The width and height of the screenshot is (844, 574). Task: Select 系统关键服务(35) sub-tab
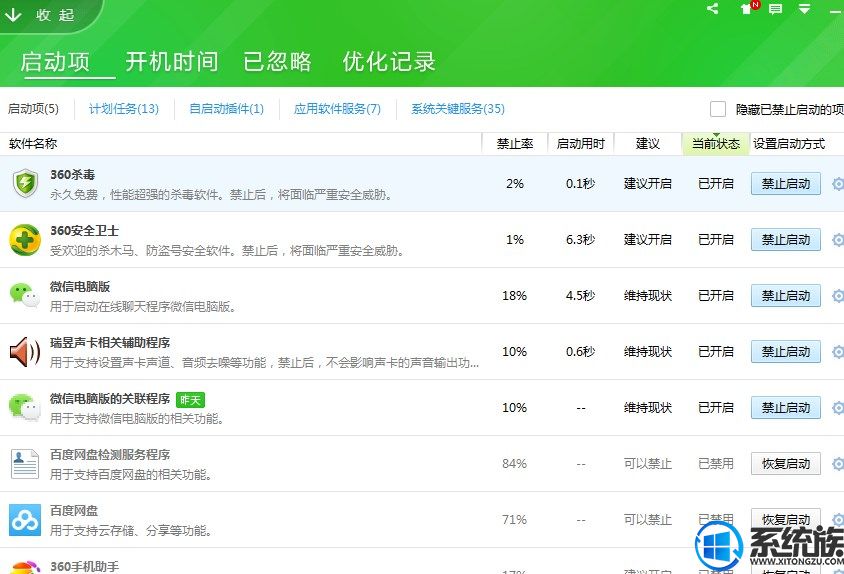[458, 109]
